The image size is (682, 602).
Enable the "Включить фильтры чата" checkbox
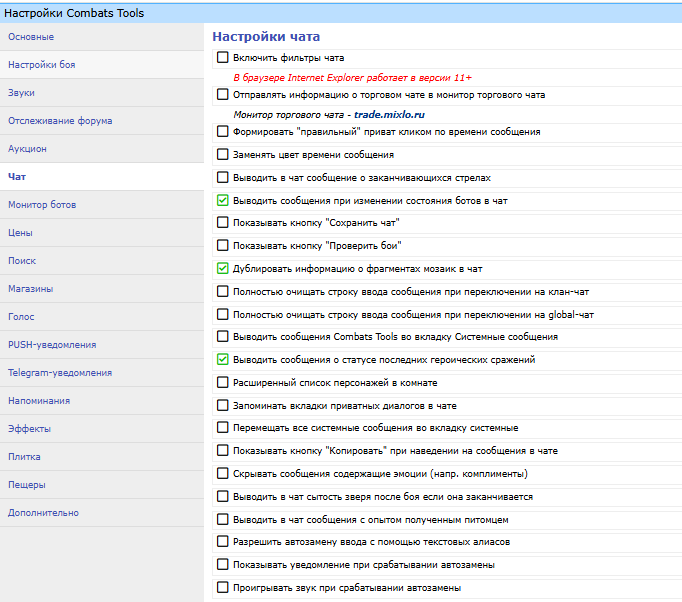(x=223, y=58)
